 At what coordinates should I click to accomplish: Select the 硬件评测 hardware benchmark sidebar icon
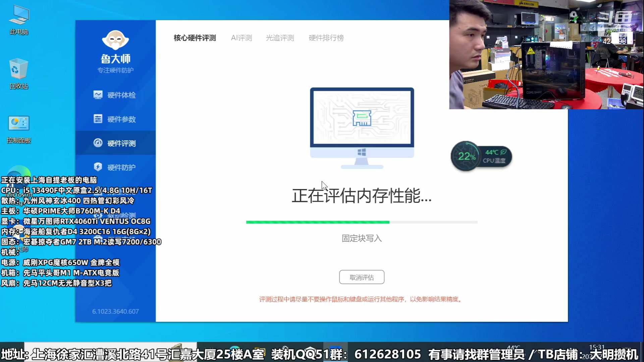[115, 143]
